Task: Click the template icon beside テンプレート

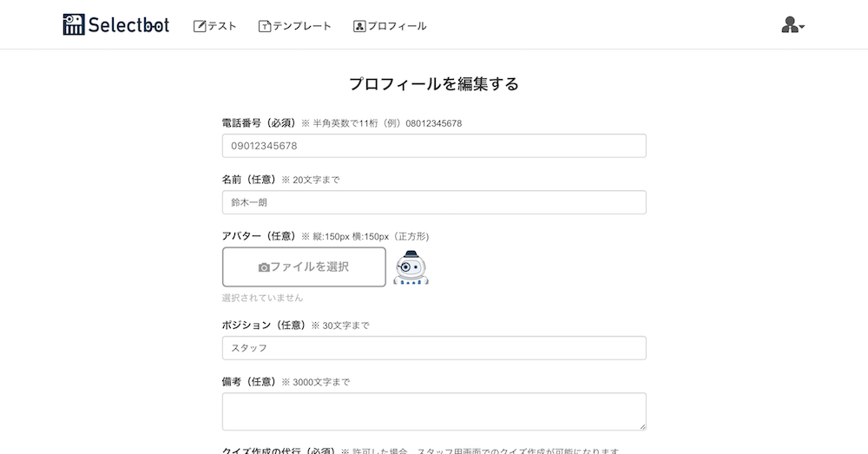Action: pos(265,26)
